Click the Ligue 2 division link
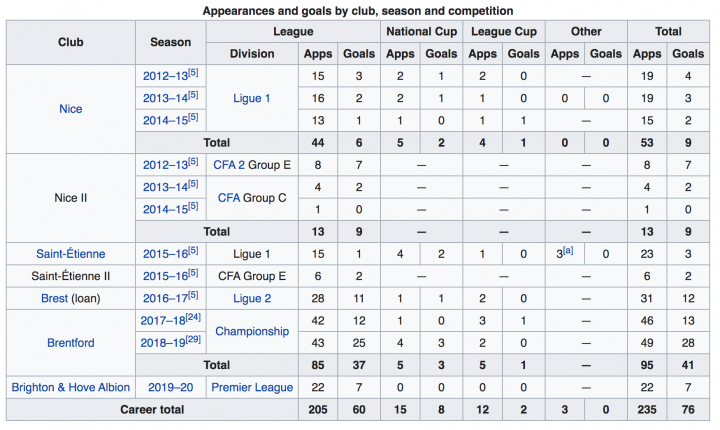Screen dimensions: 720x430 (x=252, y=298)
